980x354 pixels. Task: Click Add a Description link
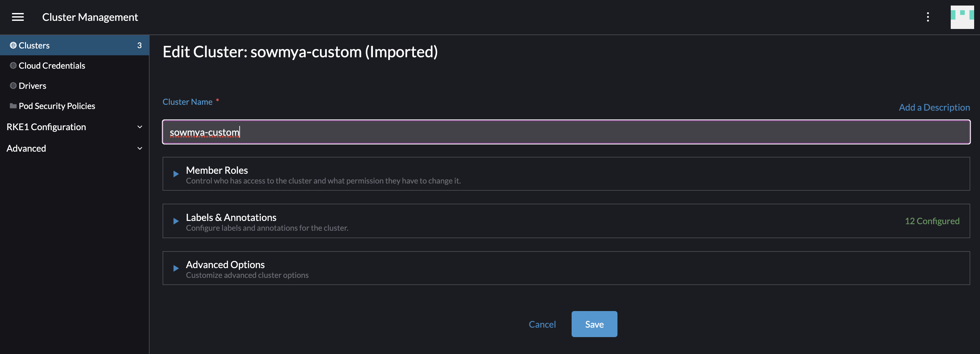click(934, 107)
